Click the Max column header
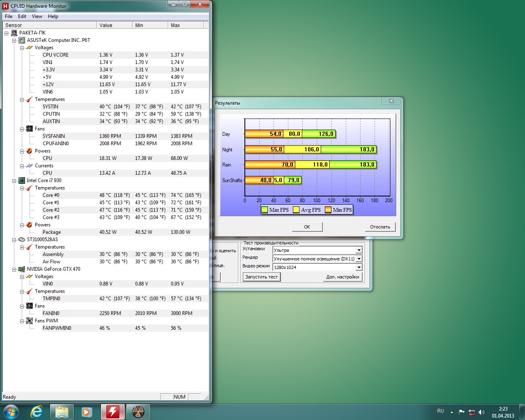The height and width of the screenshot is (420, 525). [186, 25]
